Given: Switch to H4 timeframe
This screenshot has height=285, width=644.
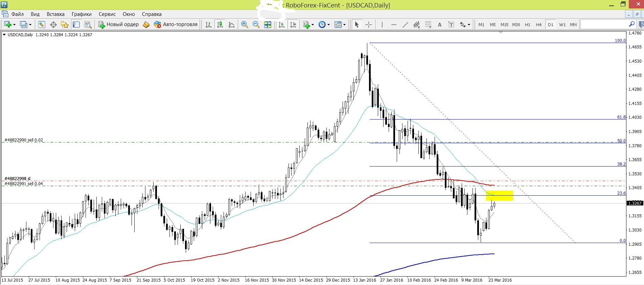Looking at the screenshot, I should (539, 24).
